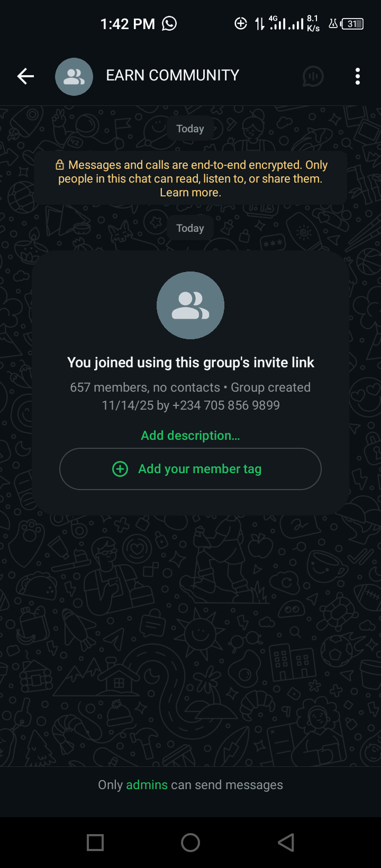Start a voice chat with the waveform icon
This screenshot has height=868, width=381.
(x=313, y=77)
